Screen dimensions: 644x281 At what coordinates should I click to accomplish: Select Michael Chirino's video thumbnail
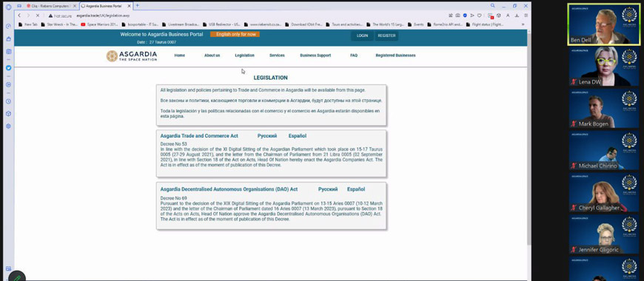(604, 150)
